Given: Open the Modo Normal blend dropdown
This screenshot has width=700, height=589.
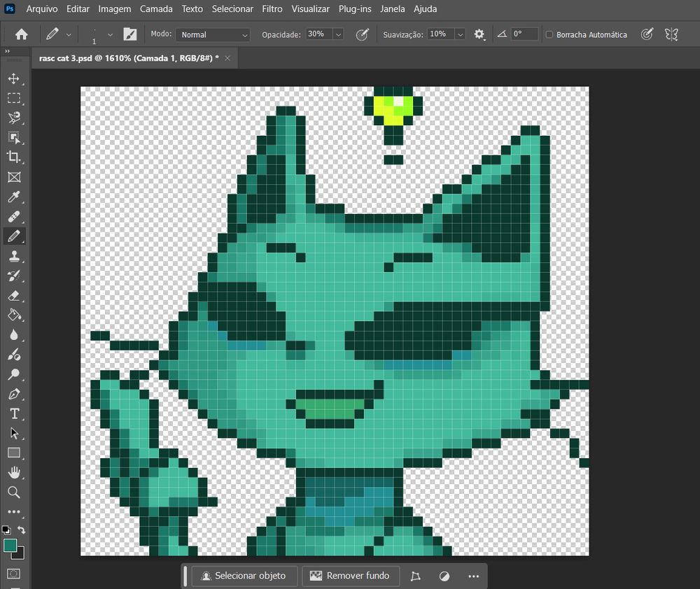Looking at the screenshot, I should pos(213,35).
